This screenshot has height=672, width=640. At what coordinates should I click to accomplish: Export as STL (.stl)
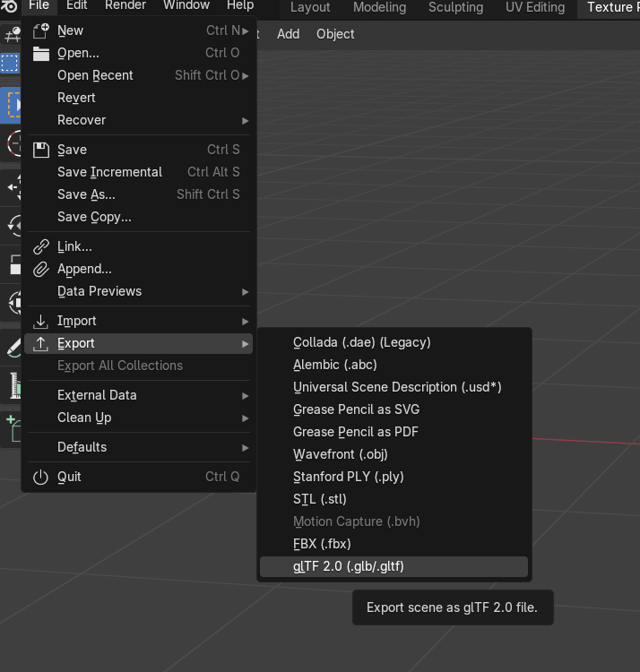pos(394,499)
